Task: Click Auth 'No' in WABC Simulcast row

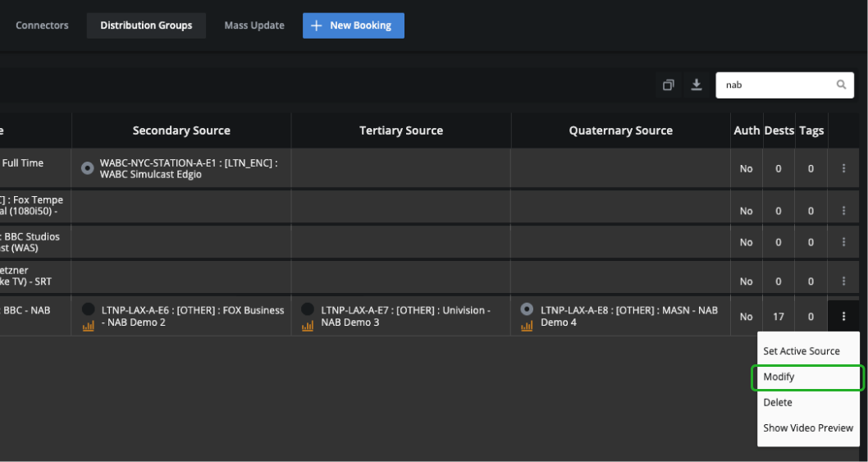Action: (747, 168)
